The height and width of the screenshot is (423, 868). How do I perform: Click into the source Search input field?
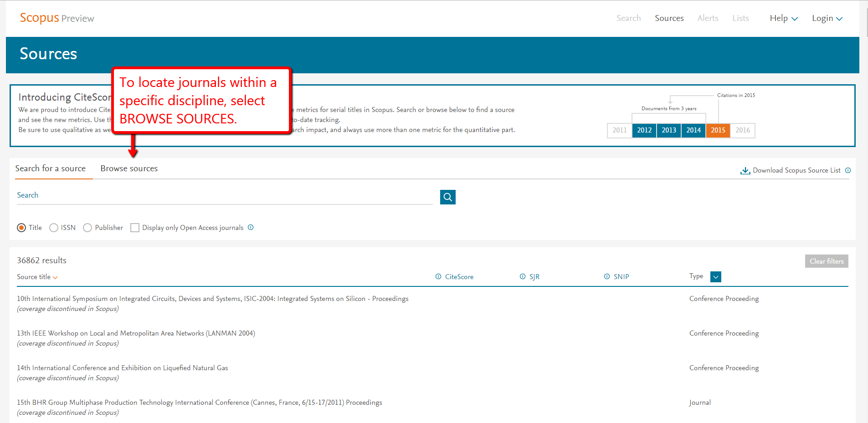pyautogui.click(x=225, y=195)
